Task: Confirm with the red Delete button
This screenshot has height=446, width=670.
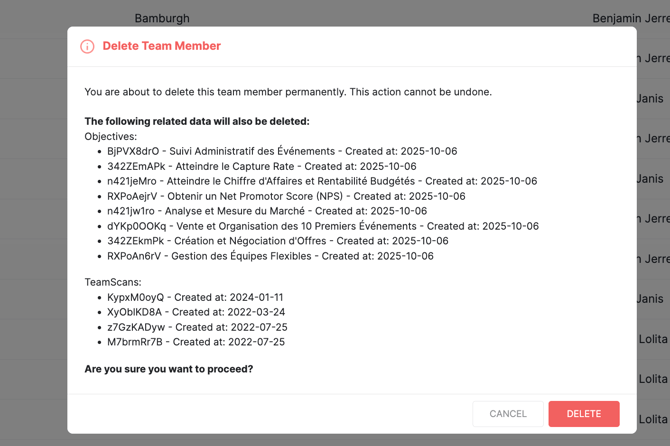Action: pos(583,414)
